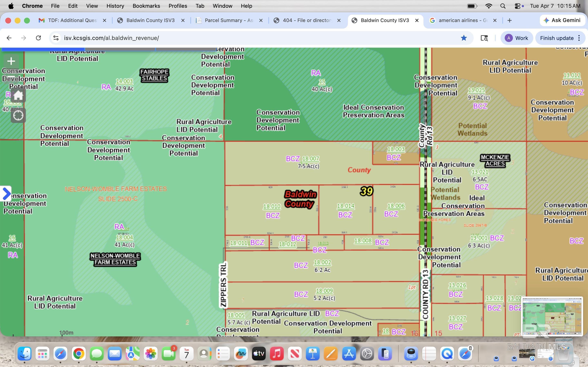
Task: Expand the left side panel with blue chevron
Action: [x=6, y=193]
